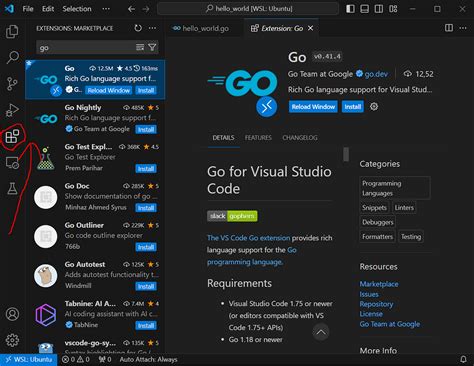Image resolution: width=474 pixels, height=366 pixels.
Task: Click the Testing category tag
Action: pos(411,237)
